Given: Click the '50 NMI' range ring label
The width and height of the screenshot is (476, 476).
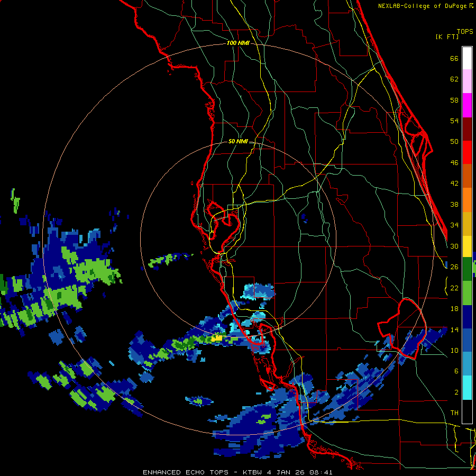Looking at the screenshot, I should pos(238,141).
